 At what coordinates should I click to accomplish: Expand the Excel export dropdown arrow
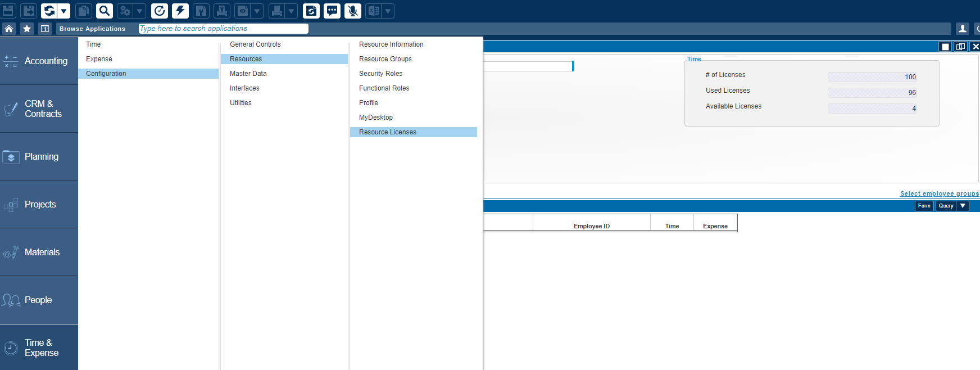pos(388,11)
